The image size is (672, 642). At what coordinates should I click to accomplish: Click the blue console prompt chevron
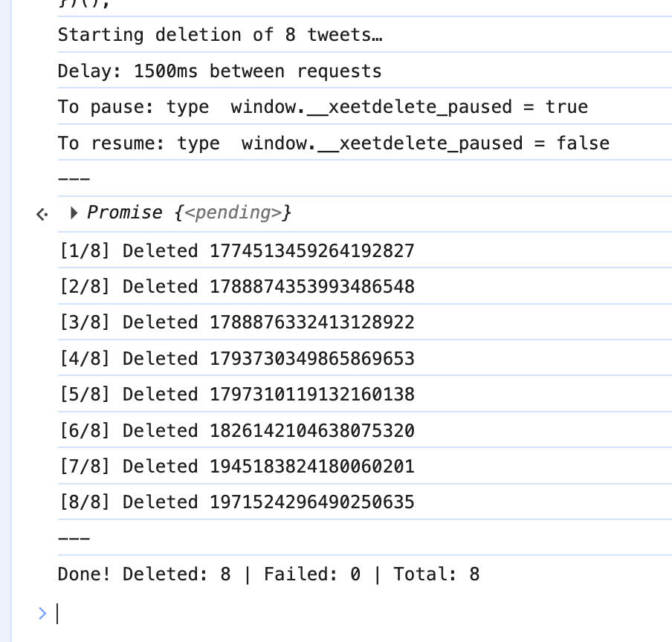coord(42,613)
